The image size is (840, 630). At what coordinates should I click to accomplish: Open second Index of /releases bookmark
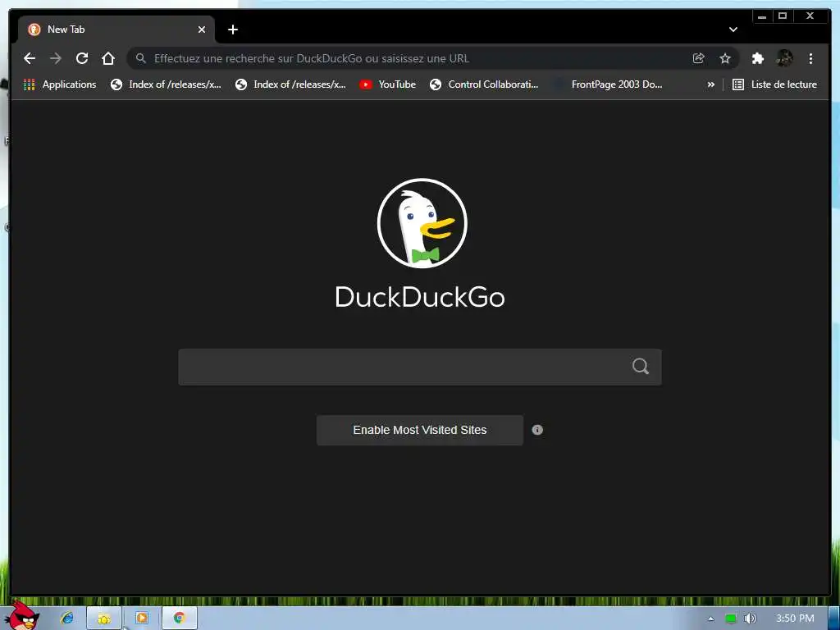point(291,84)
